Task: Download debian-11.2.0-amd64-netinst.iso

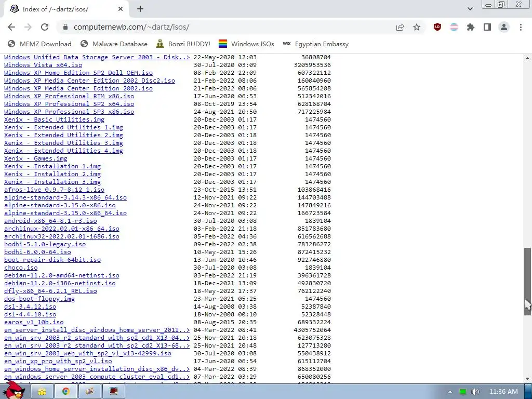Action: [x=62, y=275]
